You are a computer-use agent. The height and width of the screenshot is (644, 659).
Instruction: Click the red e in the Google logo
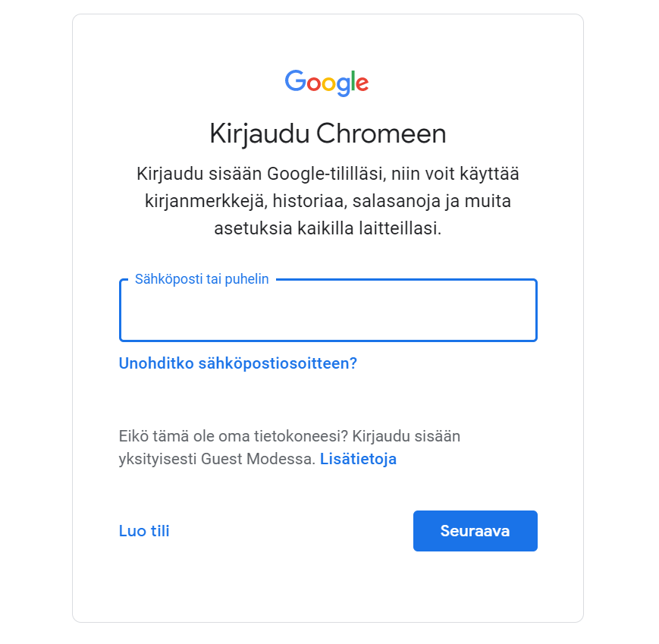click(x=361, y=83)
